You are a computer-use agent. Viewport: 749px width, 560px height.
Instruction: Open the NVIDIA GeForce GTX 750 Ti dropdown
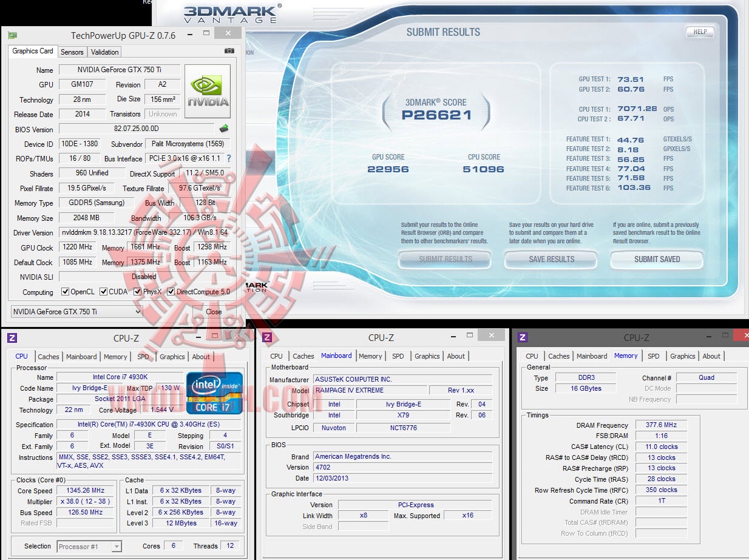(77, 311)
